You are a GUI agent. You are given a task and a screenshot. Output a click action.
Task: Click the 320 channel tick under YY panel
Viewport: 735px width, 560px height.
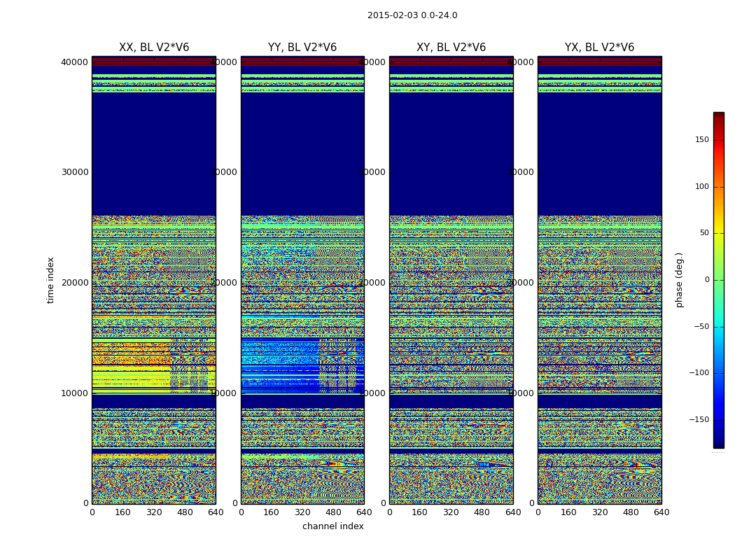coord(302,512)
